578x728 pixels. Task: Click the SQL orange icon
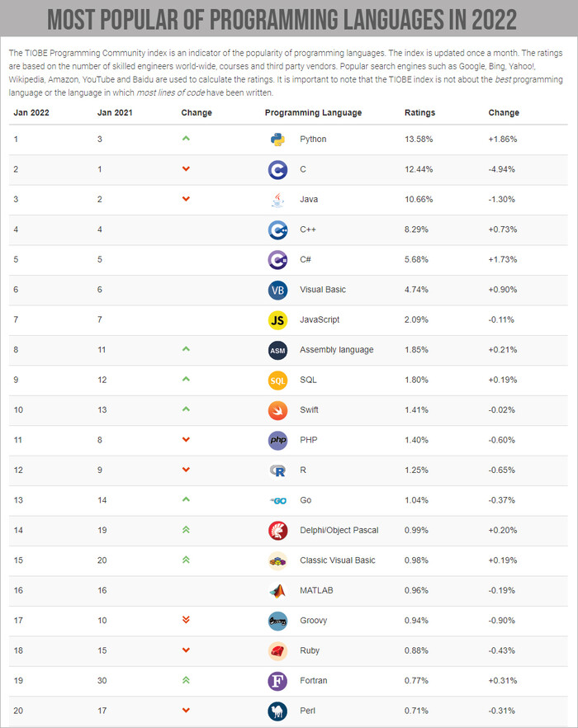[277, 380]
